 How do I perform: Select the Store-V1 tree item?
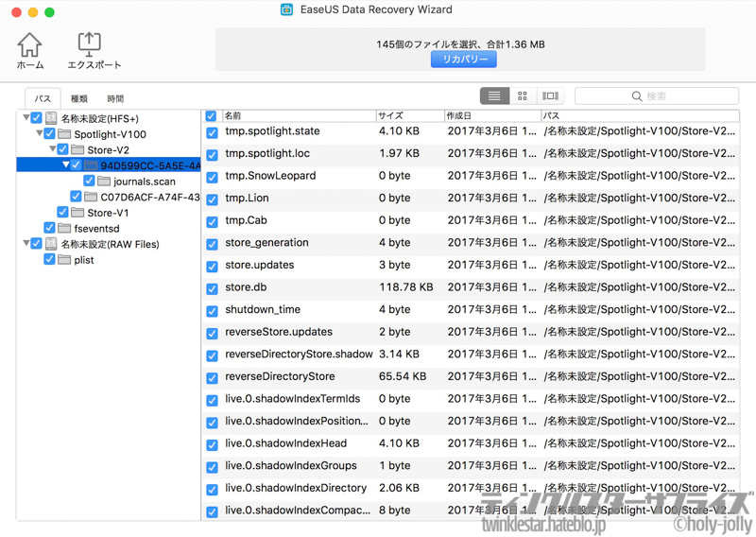[108, 213]
